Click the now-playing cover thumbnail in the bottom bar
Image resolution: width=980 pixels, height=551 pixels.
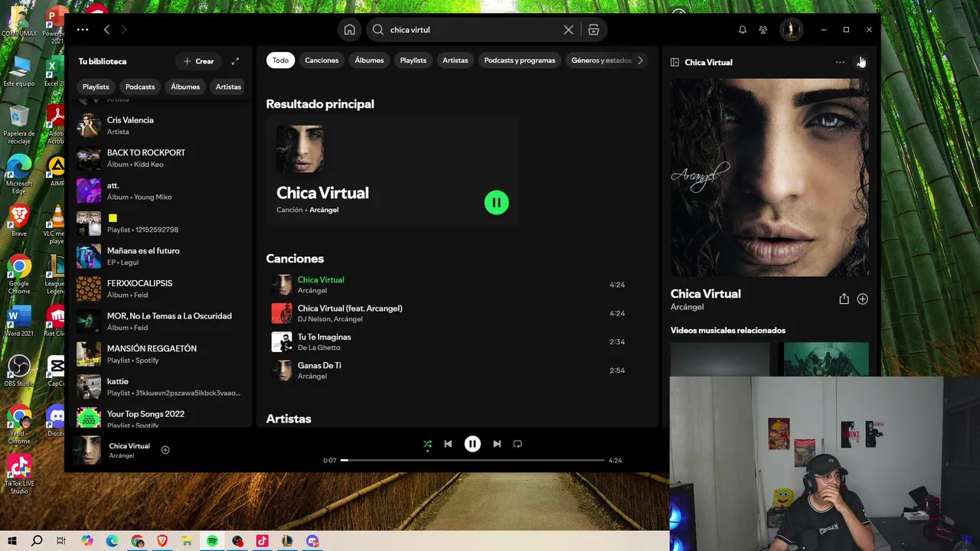[x=87, y=450]
